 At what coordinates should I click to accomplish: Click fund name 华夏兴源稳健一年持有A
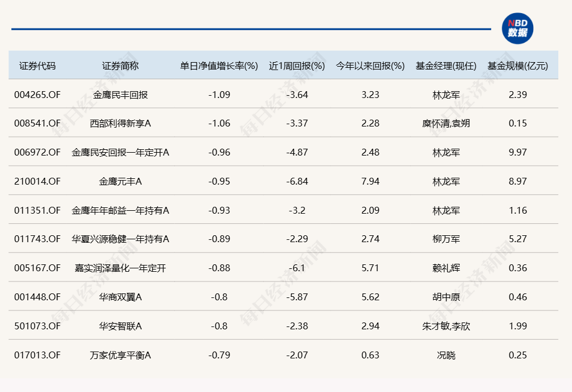point(120,239)
